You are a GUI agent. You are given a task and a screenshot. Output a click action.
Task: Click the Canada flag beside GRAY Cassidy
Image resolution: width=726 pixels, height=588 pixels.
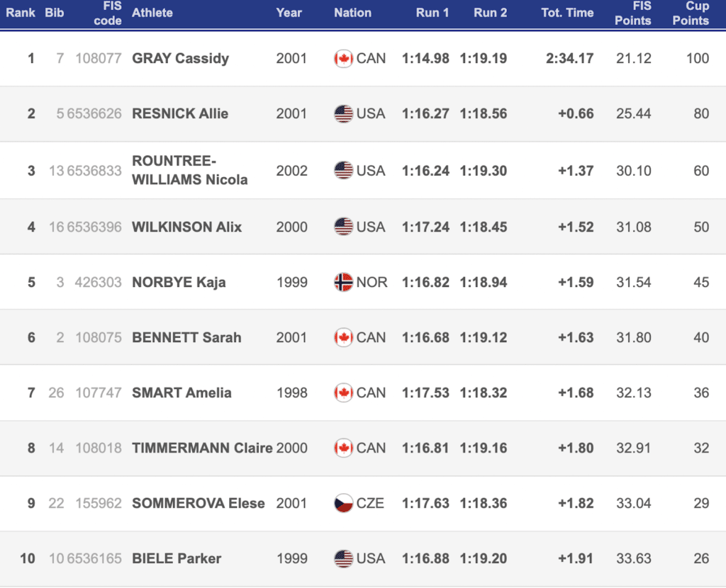tap(343, 59)
